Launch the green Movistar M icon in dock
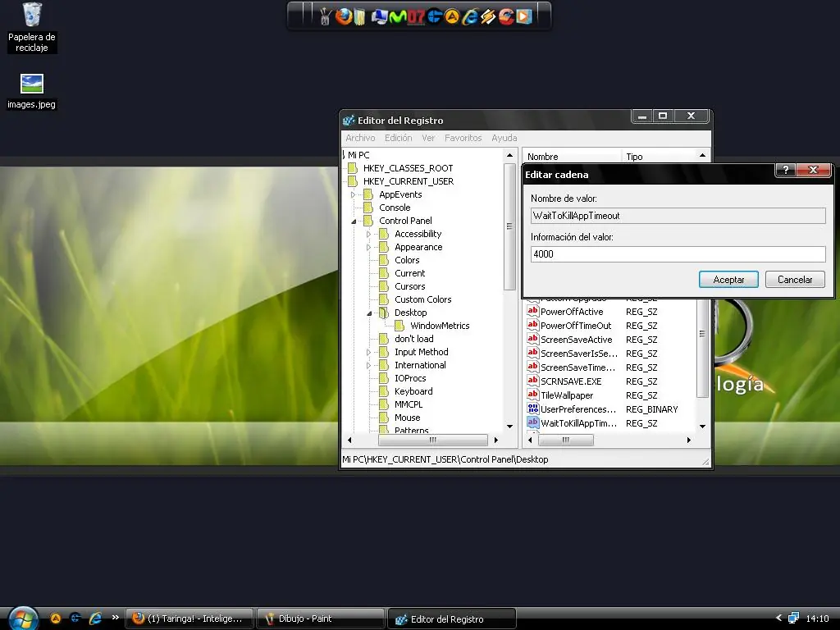 click(398, 16)
